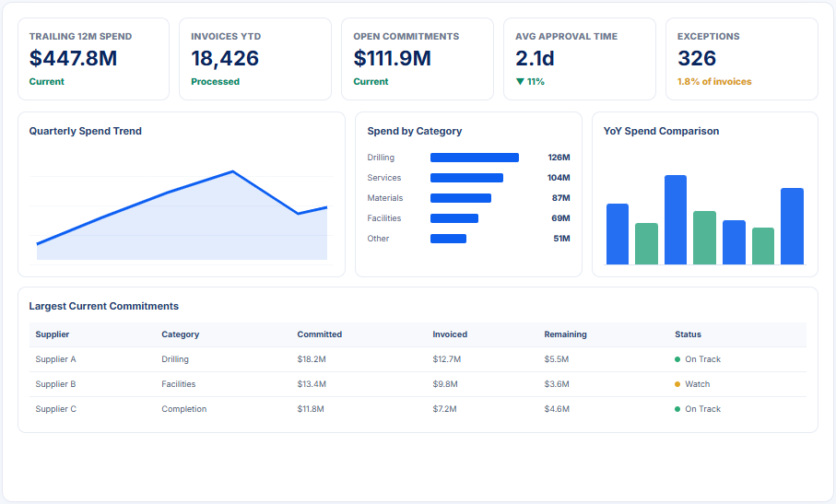Click the tallest blue bar in YoY chart
836x504 pixels.
point(676,219)
